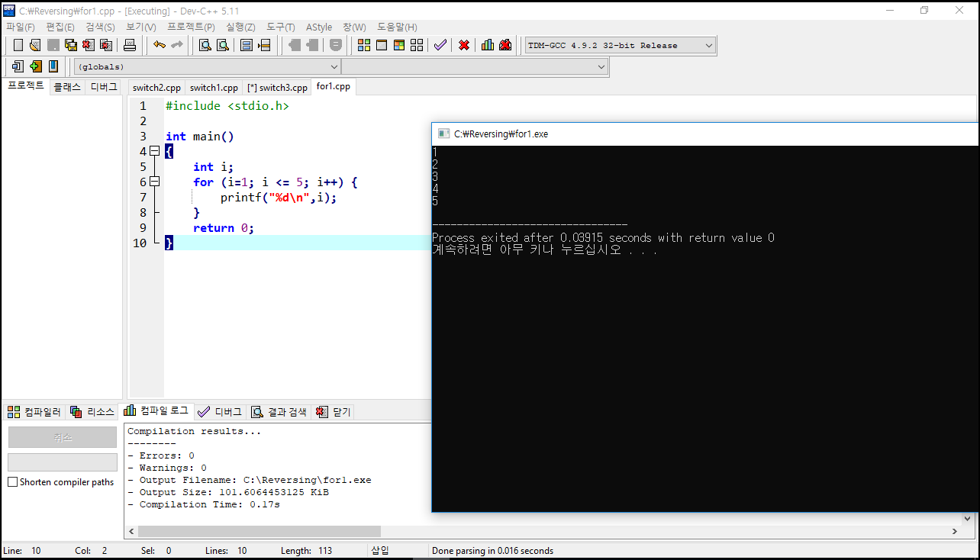Open the 파일(F) menu
Viewport: 980px width, 560px height.
coord(20,27)
